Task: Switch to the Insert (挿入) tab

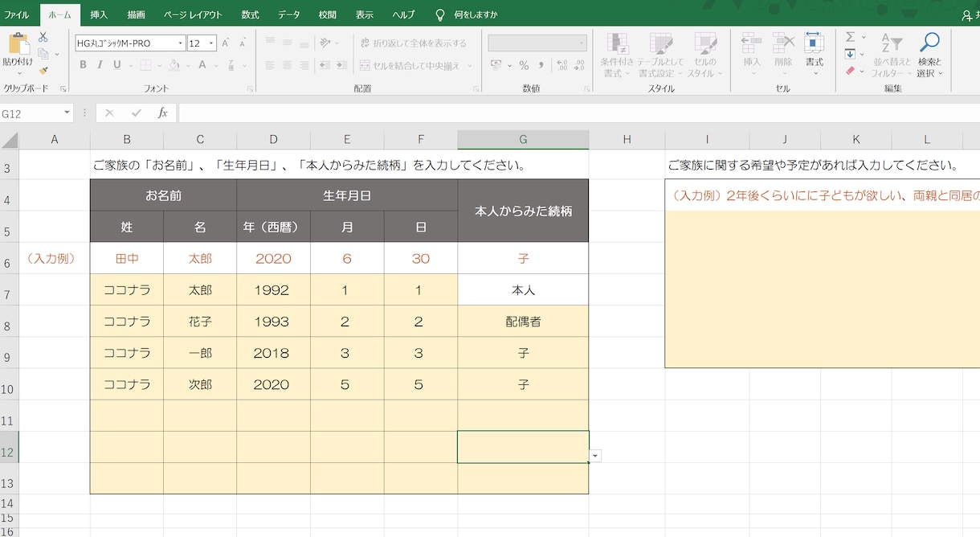Action: point(99,14)
